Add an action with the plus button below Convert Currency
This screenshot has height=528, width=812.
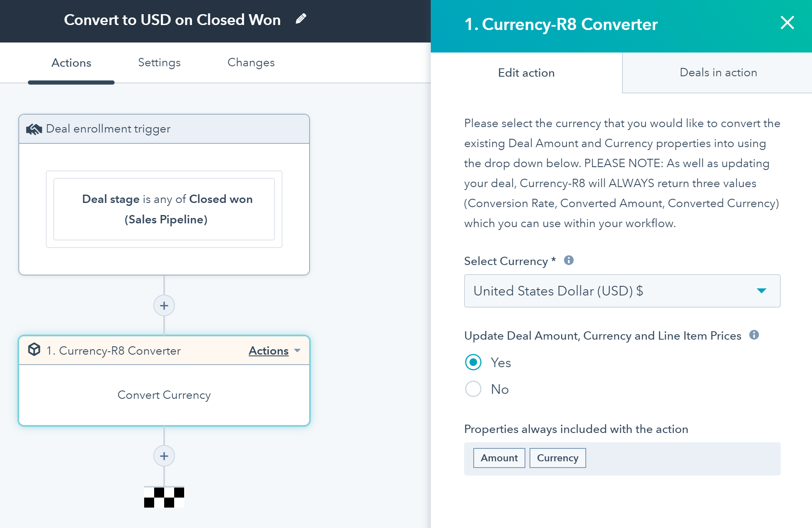164,456
